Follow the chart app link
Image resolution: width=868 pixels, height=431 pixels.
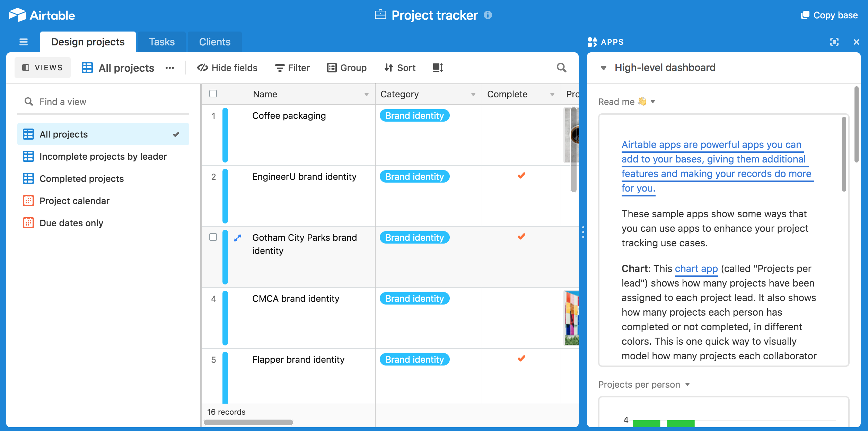[696, 269]
